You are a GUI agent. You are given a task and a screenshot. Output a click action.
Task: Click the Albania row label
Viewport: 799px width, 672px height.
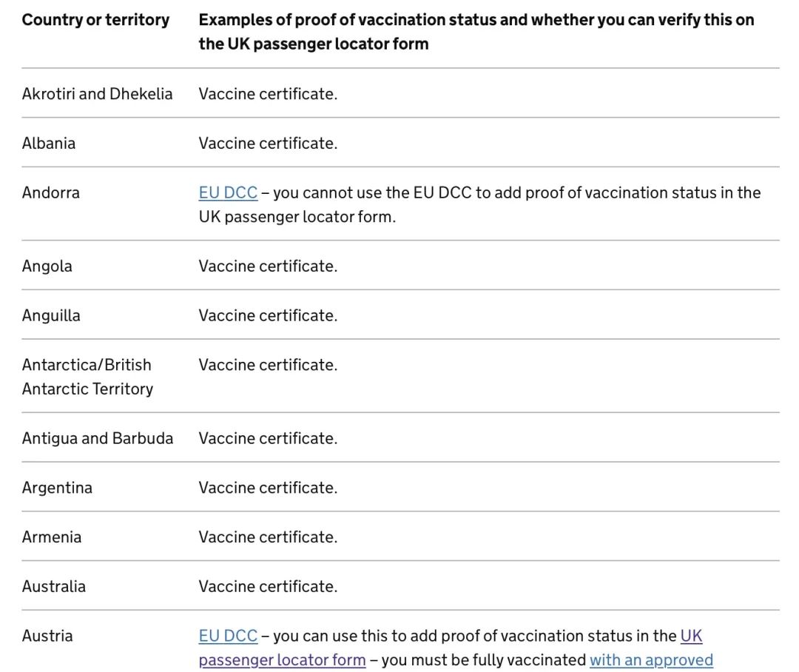[x=49, y=144]
